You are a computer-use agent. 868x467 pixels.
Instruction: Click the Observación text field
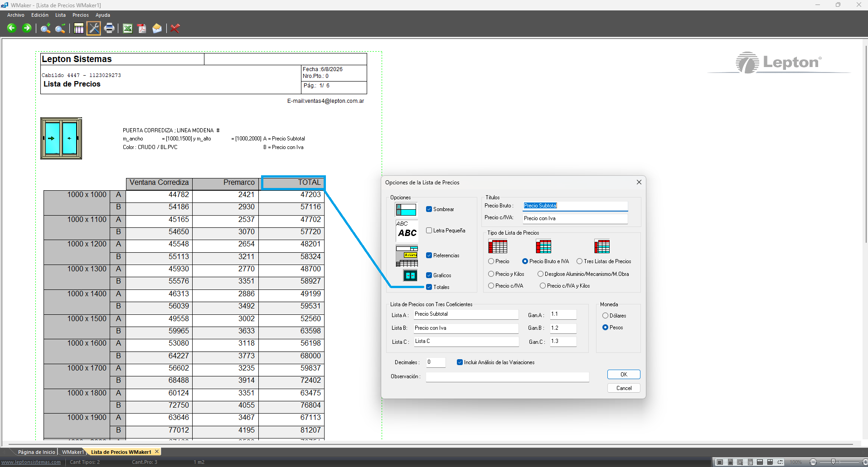507,377
